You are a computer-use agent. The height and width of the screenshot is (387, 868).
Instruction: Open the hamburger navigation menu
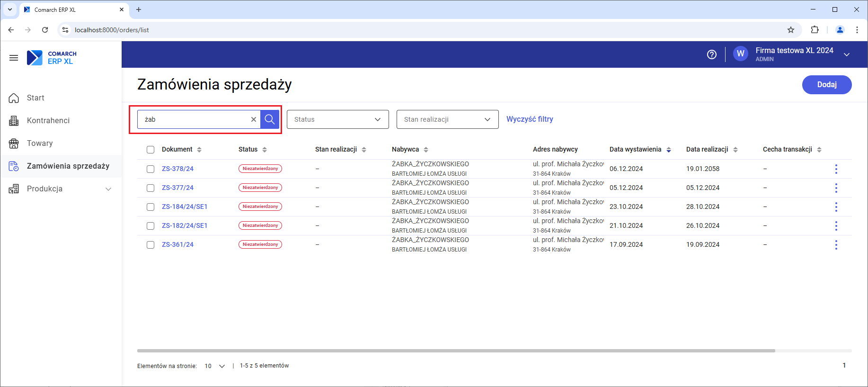pyautogui.click(x=14, y=58)
